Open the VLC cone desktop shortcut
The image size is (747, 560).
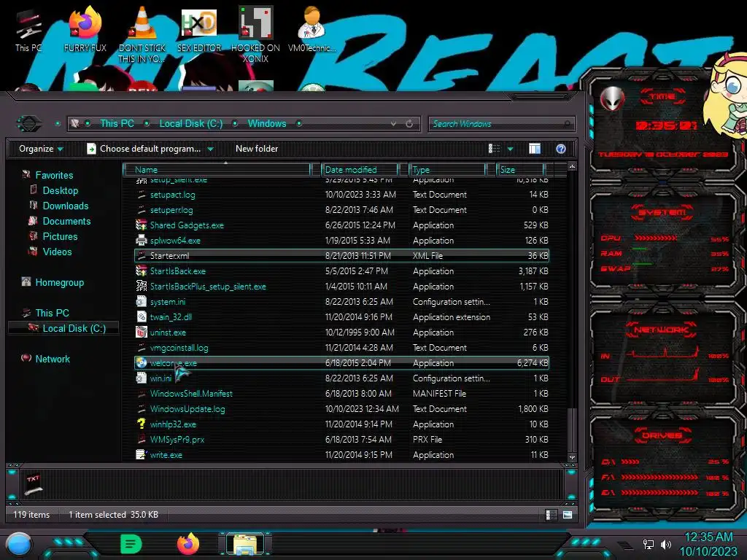142,34
